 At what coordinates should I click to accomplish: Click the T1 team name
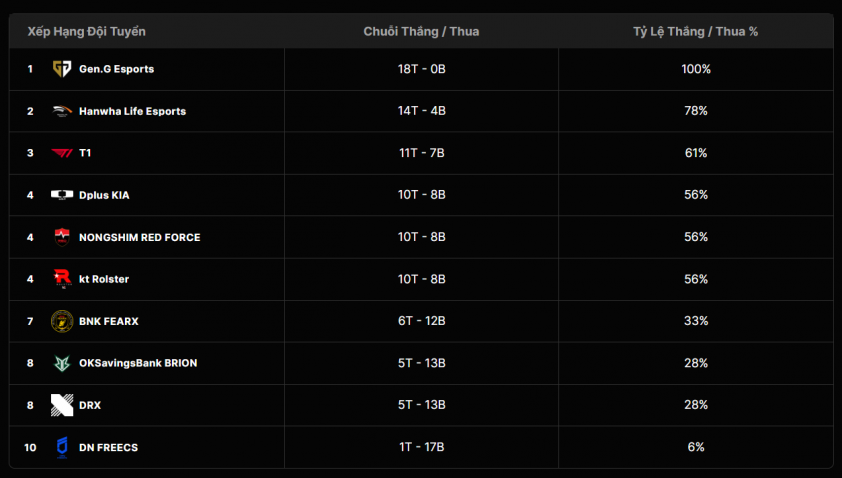pyautogui.click(x=85, y=153)
